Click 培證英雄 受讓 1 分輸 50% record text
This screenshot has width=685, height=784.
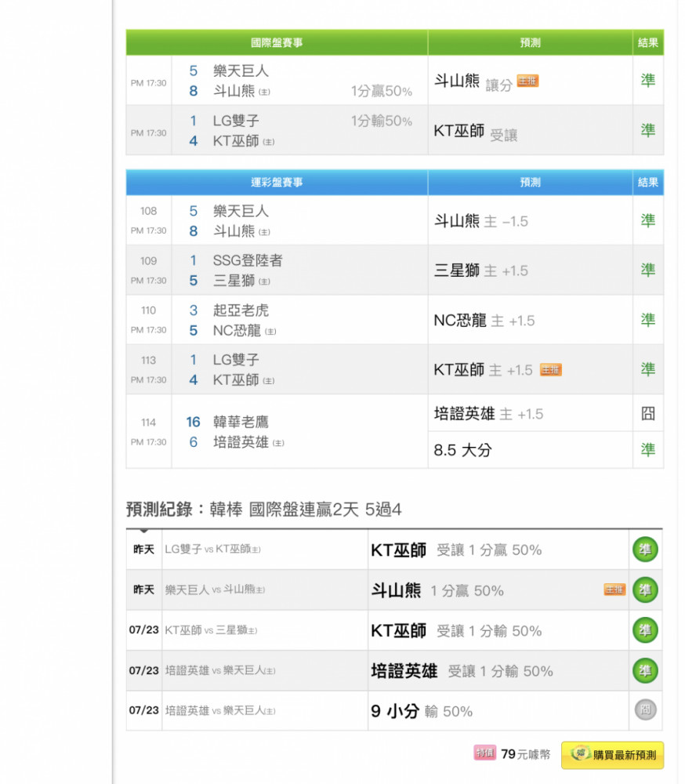462,671
